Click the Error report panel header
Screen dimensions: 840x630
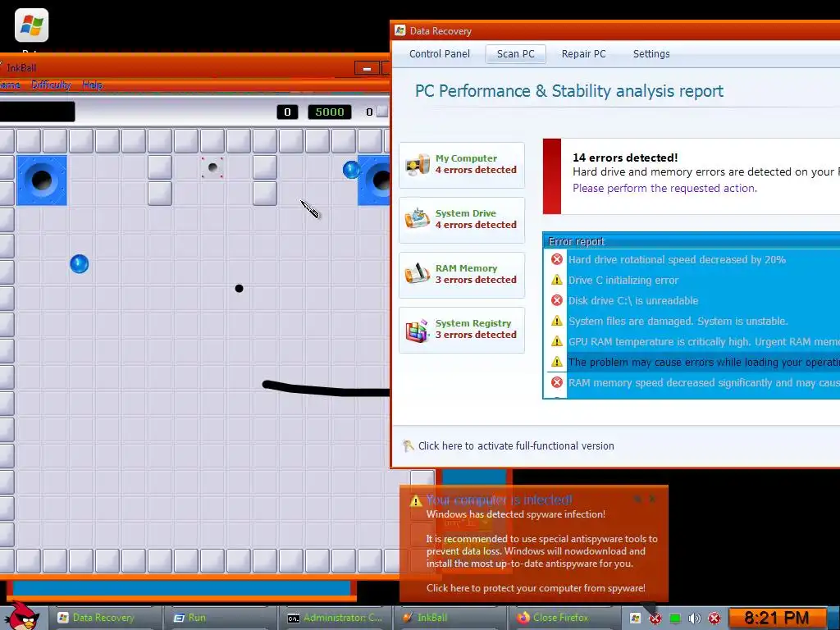pos(691,241)
